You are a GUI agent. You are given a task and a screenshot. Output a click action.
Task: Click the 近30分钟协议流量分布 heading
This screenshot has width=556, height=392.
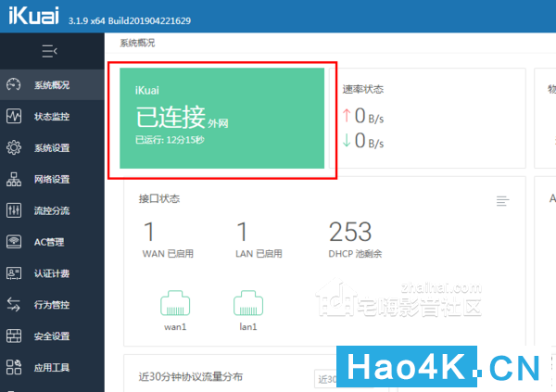coord(191,376)
